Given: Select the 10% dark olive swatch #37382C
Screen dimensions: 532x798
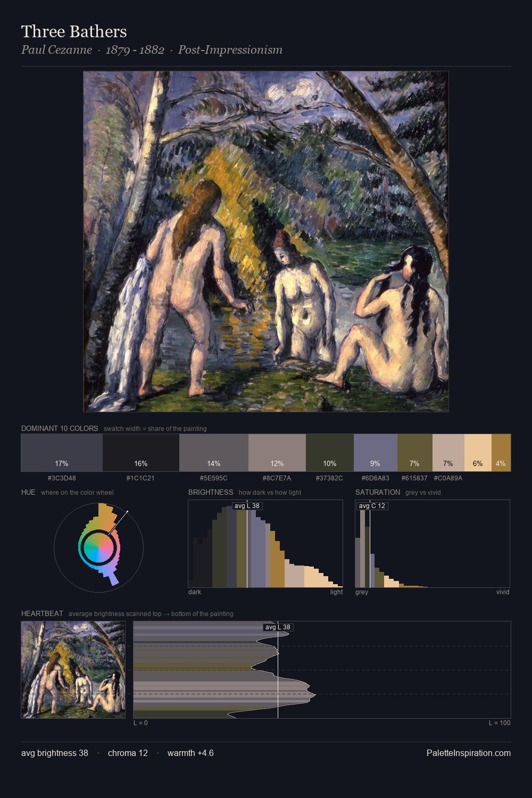Looking at the screenshot, I should pos(330,453).
